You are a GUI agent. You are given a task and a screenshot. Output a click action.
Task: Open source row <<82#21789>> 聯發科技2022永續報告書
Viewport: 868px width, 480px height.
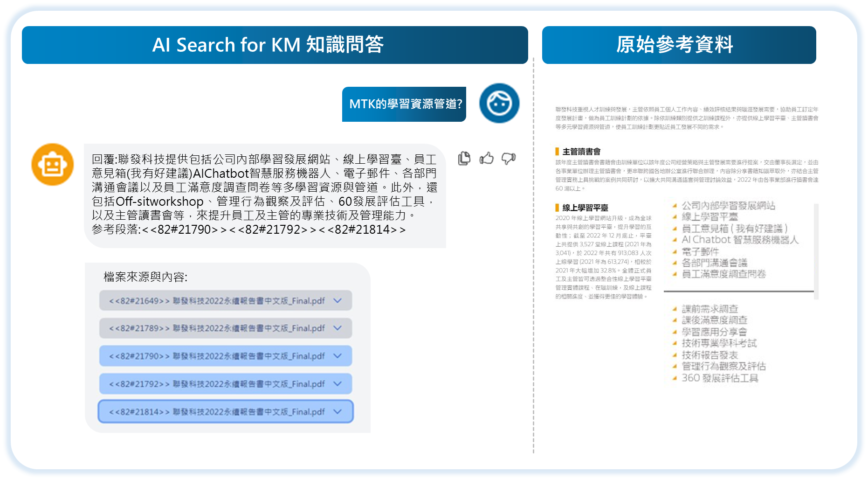[x=226, y=328]
